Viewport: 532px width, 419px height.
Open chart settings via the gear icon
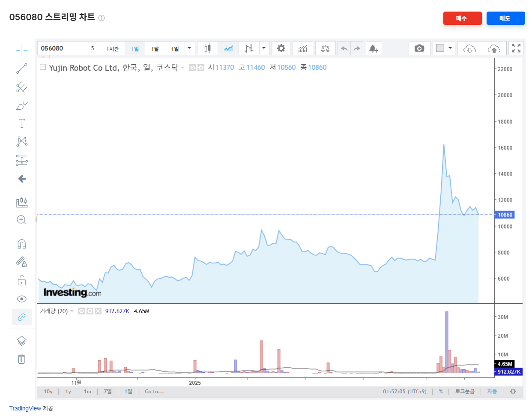pyautogui.click(x=281, y=48)
